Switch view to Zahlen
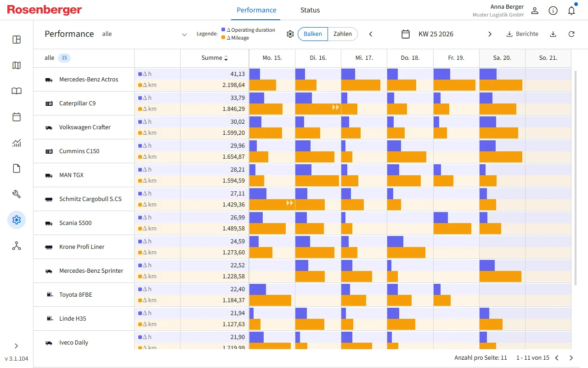Viewport: 588px width, 368px height. click(x=343, y=34)
